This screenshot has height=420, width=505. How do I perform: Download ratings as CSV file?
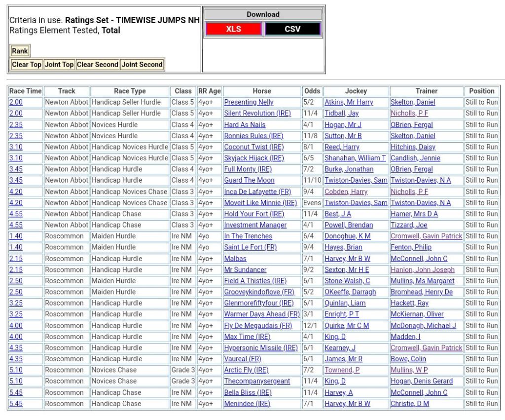coord(292,29)
